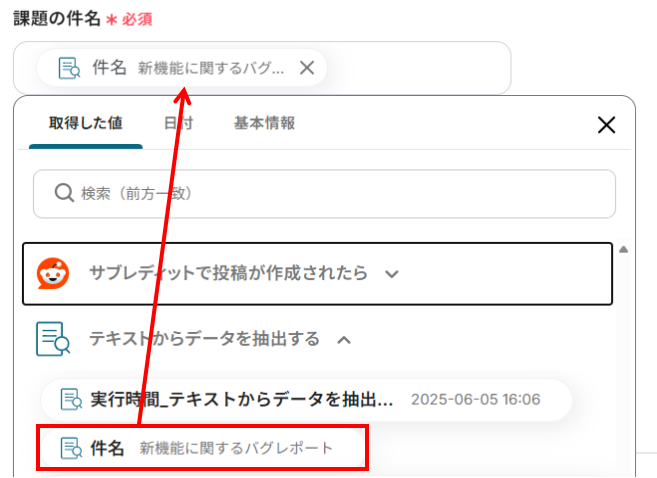657x478 pixels.
Task: Open the 日付 tab
Action: click(178, 123)
